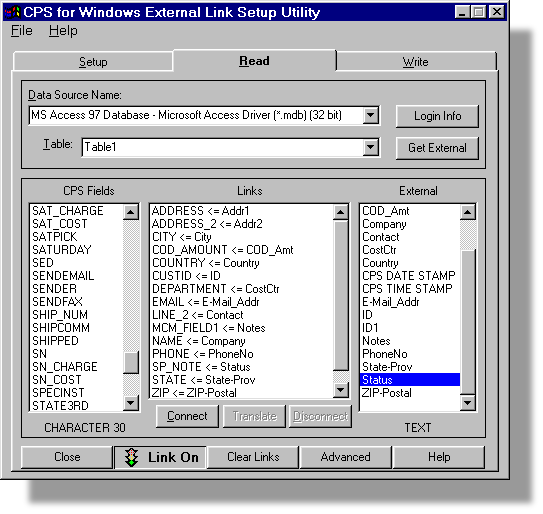Click the CPS Fields scrollbar thumb
Screen dimensions: 543x514
[x=131, y=363]
